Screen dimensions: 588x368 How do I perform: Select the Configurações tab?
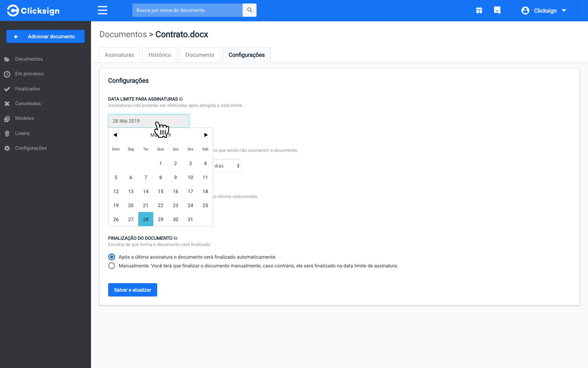246,55
